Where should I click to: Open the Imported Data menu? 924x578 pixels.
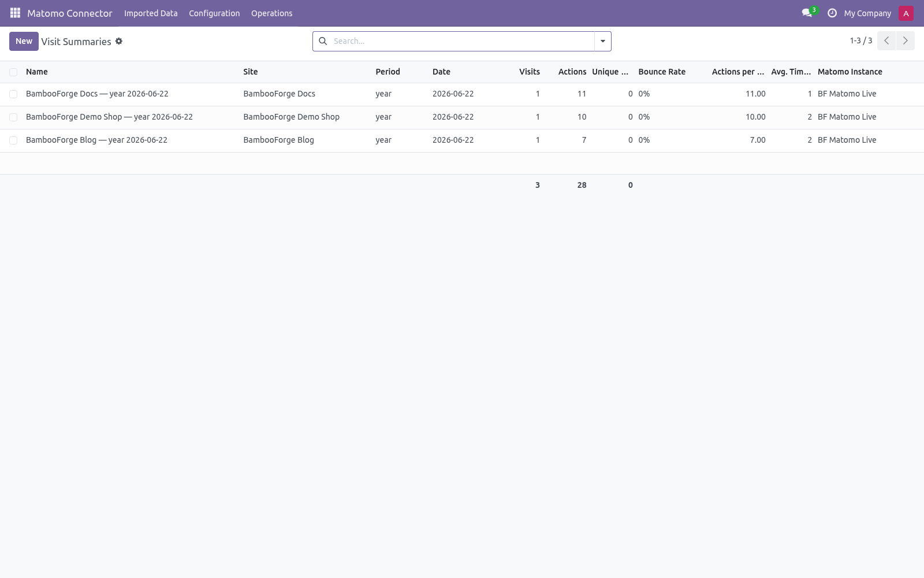click(151, 13)
